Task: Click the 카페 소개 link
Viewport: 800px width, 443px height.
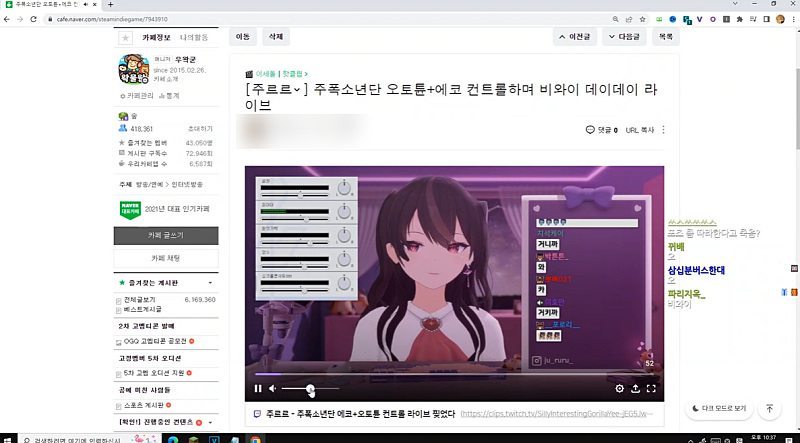Action: pos(164,80)
